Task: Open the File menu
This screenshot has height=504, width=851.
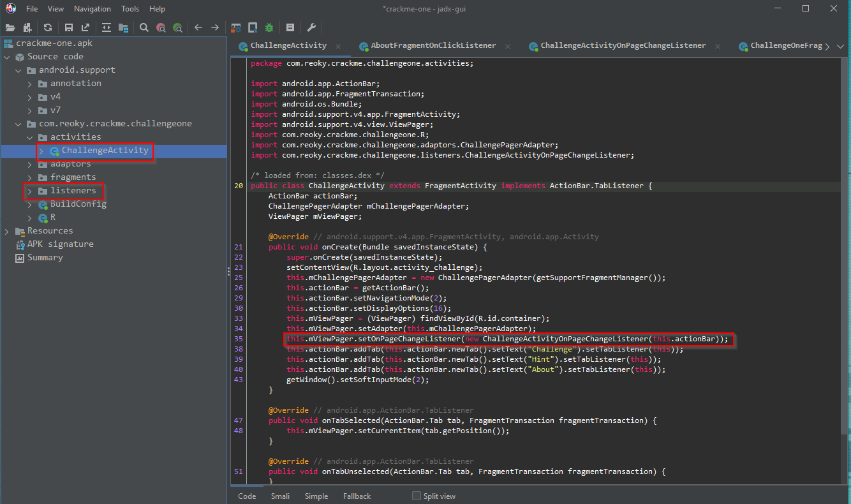Action: [32, 9]
